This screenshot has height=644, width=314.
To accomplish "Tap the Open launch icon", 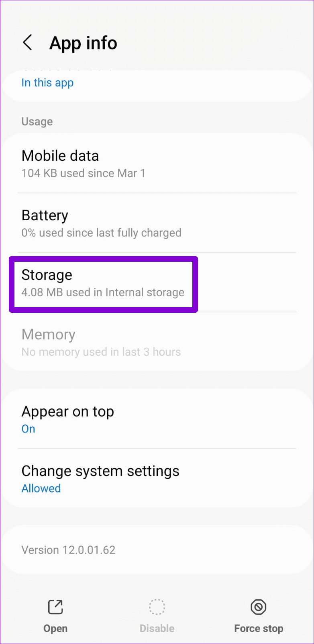I will [55, 607].
